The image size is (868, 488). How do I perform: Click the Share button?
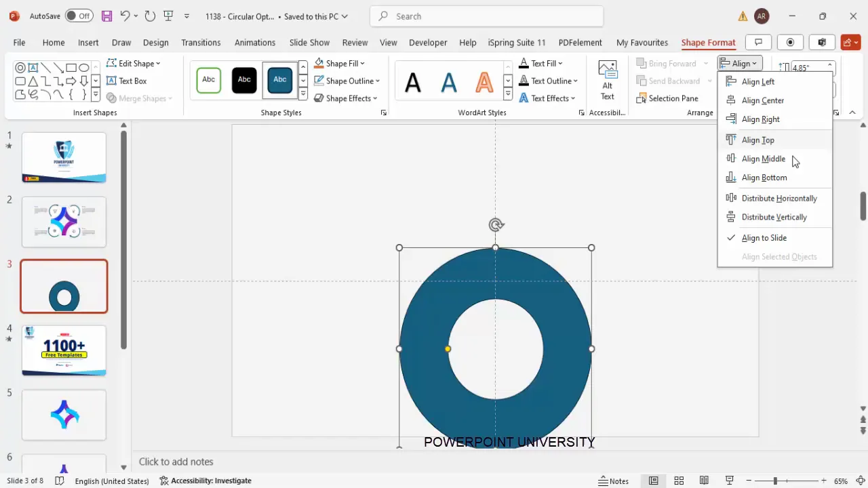click(850, 42)
